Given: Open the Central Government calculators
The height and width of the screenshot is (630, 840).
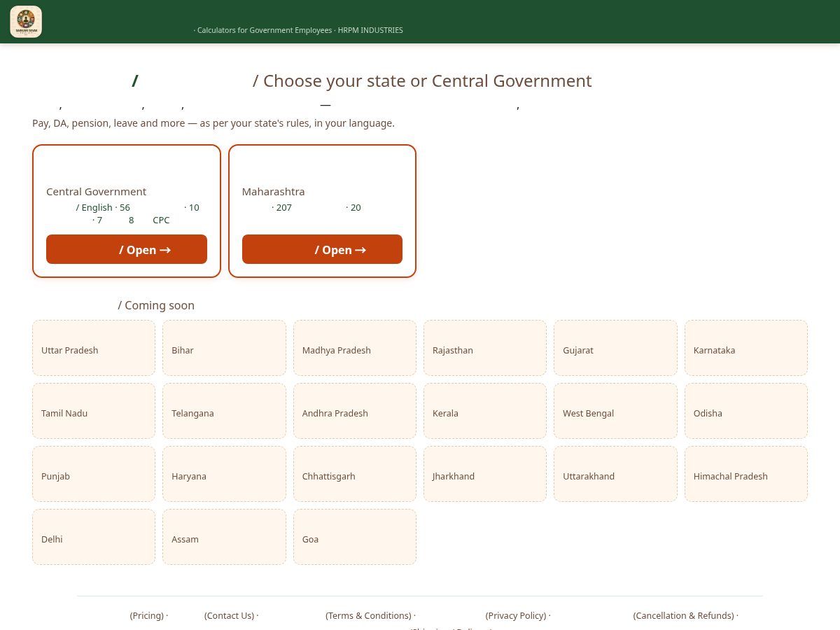Looking at the screenshot, I should pyautogui.click(x=127, y=249).
